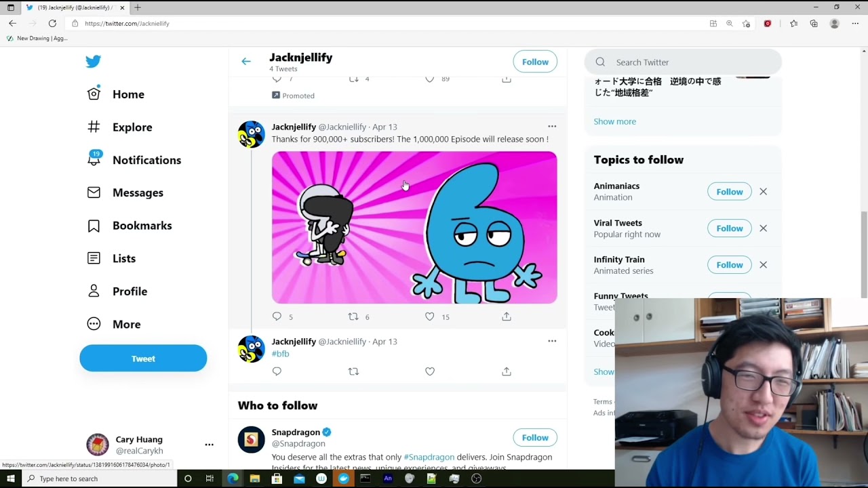
Task: Like the promoted tweet with 89 likes
Action: pos(429,79)
